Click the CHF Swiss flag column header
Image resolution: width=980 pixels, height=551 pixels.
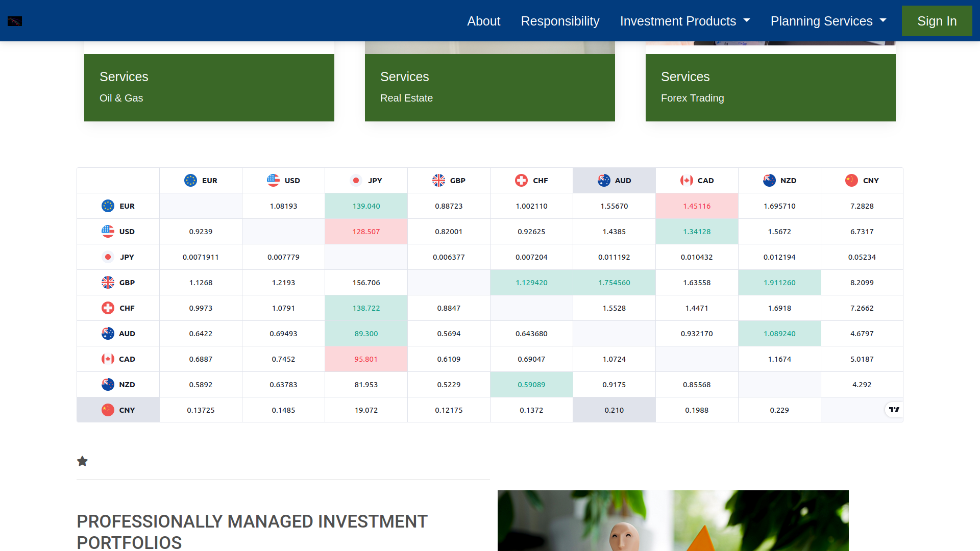coord(521,181)
